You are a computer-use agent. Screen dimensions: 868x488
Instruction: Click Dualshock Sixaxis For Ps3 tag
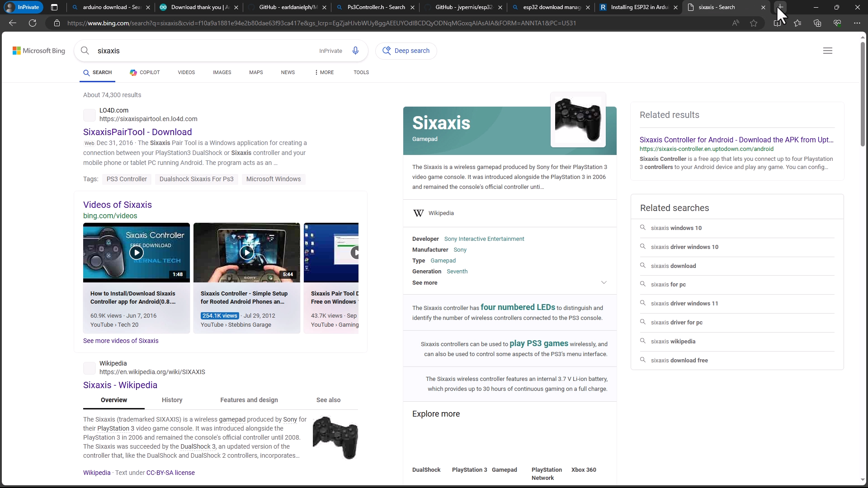(x=197, y=179)
